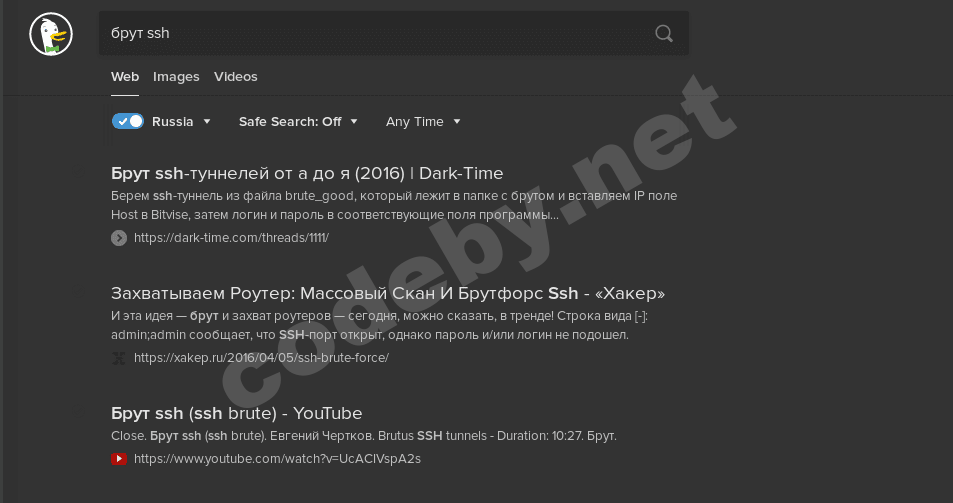Click the dark-time.com/threads/1111/ URL
This screenshot has width=953, height=503.
point(231,238)
